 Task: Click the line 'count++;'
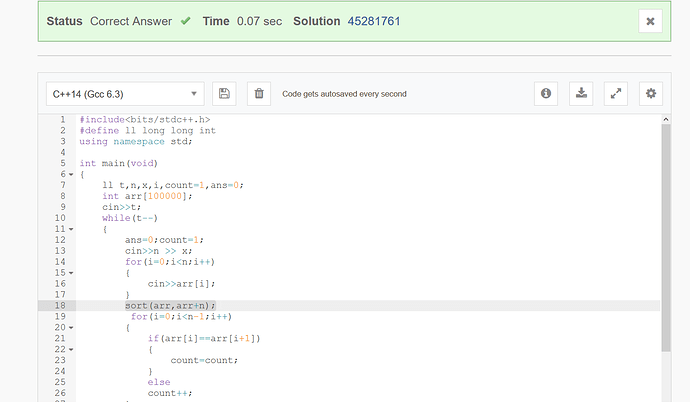[x=170, y=393]
